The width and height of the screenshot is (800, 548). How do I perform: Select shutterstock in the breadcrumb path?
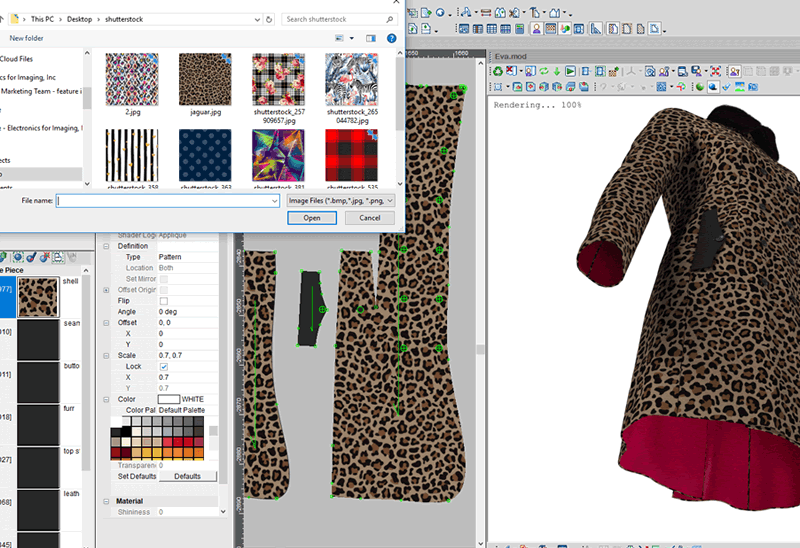tap(124, 19)
